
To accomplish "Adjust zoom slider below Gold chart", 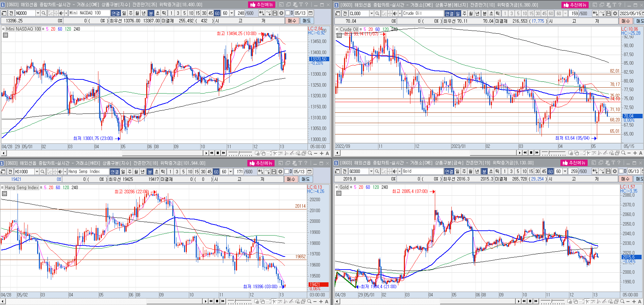I will [552, 301].
